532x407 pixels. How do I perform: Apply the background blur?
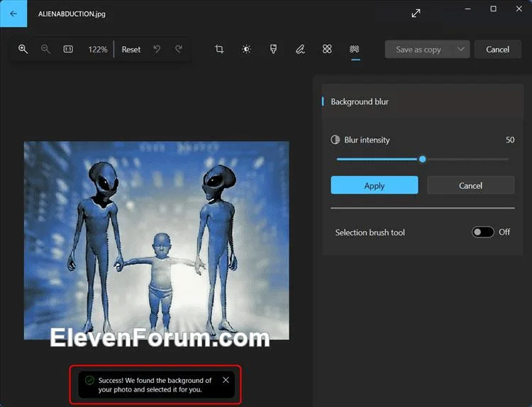(375, 186)
